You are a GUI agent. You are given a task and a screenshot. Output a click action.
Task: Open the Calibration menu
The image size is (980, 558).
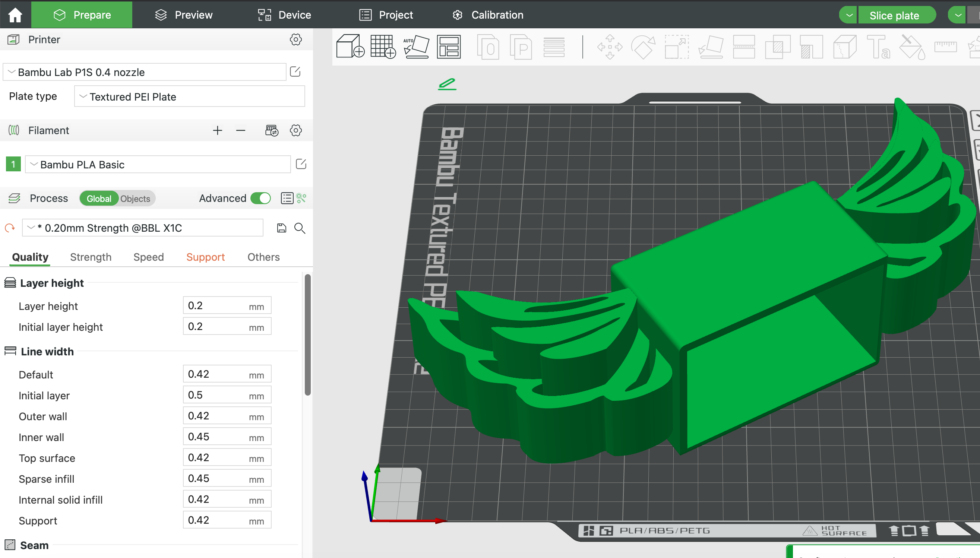487,15
